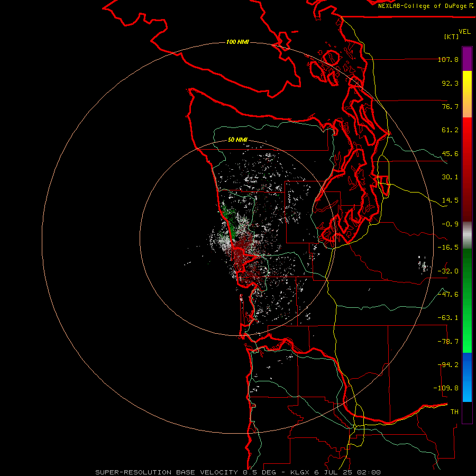This screenshot has width=476, height=476.
Task: Click the -47.6 velocity legend value
Action: tap(448, 295)
